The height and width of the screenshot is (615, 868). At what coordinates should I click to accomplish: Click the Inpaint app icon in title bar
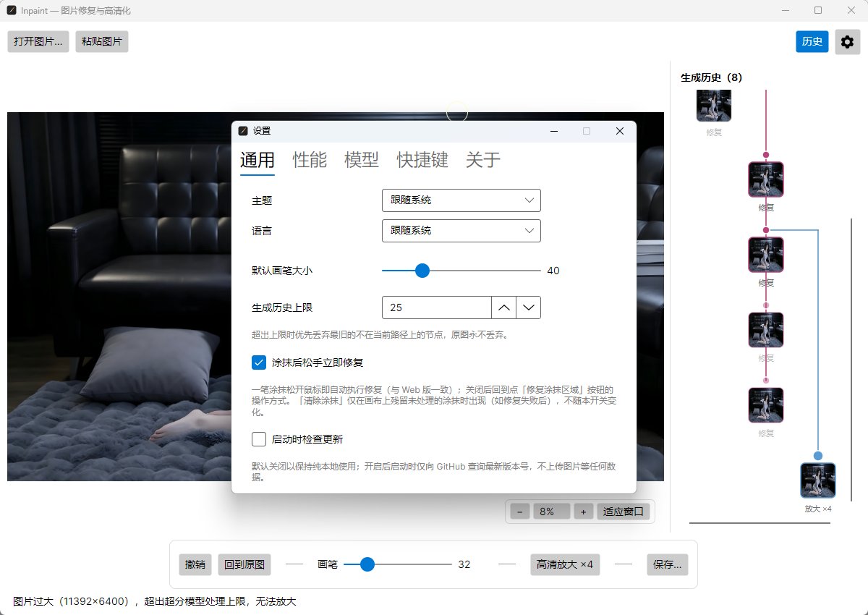[12, 11]
